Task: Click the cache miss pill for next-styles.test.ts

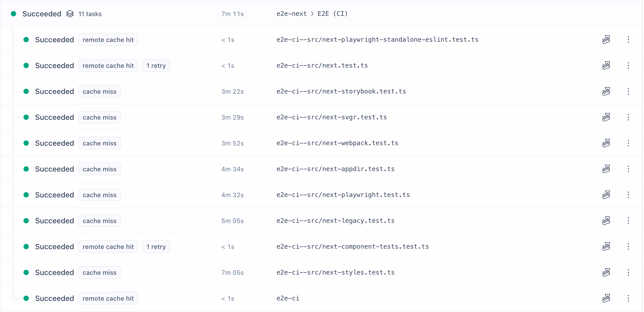Action: [99, 272]
